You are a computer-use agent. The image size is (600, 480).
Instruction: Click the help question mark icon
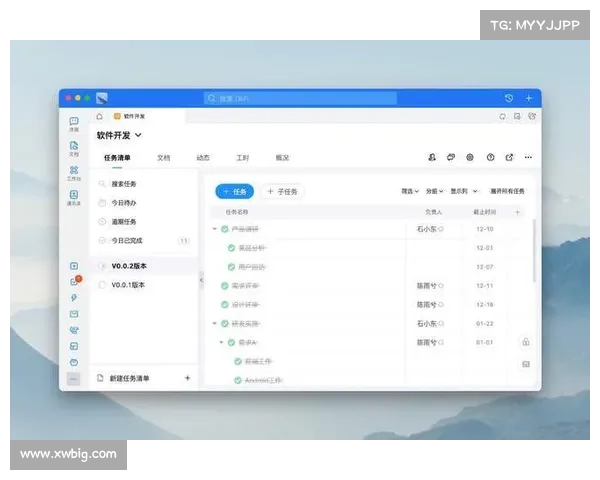click(x=490, y=157)
